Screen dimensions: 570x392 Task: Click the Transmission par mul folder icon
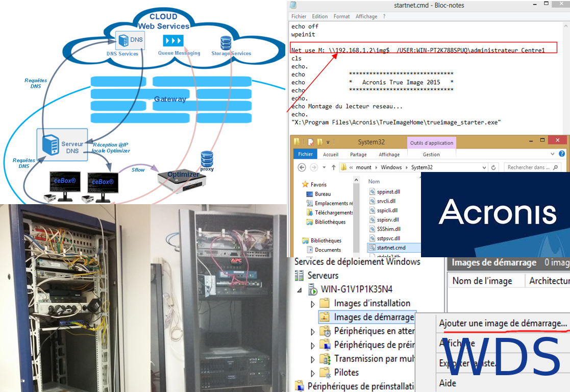pos(325,359)
